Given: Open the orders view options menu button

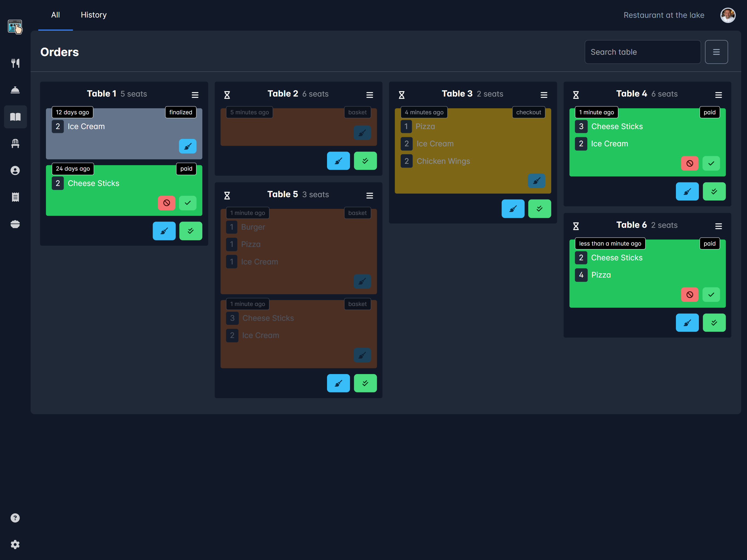Looking at the screenshot, I should 716,52.
